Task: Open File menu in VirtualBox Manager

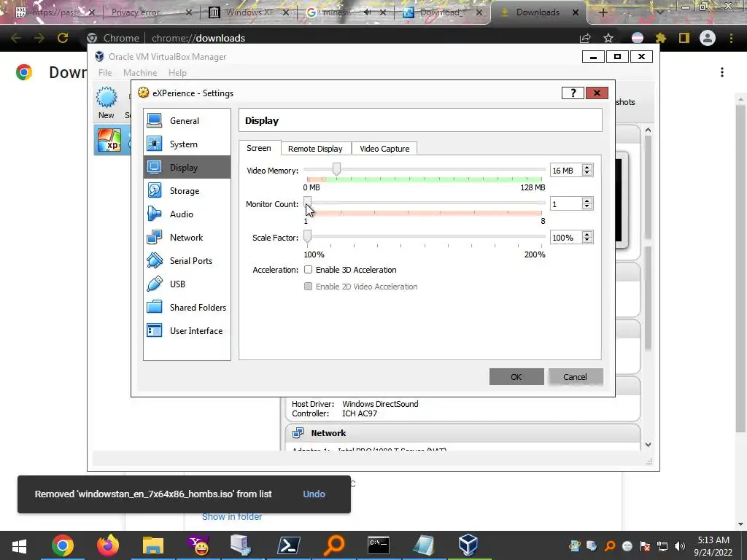Action: coord(105,73)
